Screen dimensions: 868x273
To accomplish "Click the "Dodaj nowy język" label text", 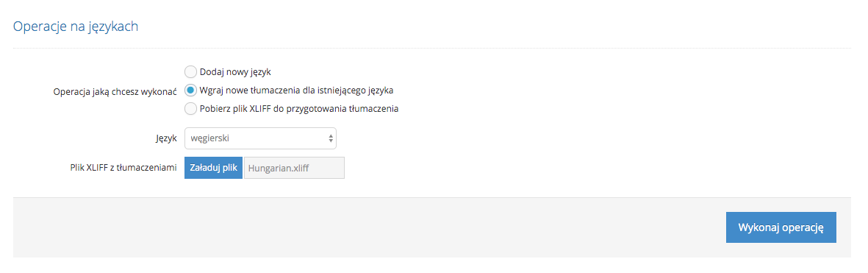I will pos(235,72).
